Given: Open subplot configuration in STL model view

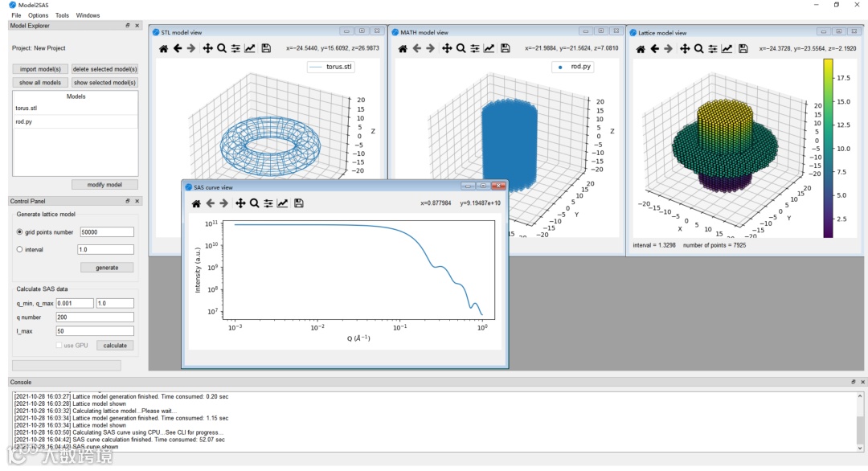Looking at the screenshot, I should 235,49.
